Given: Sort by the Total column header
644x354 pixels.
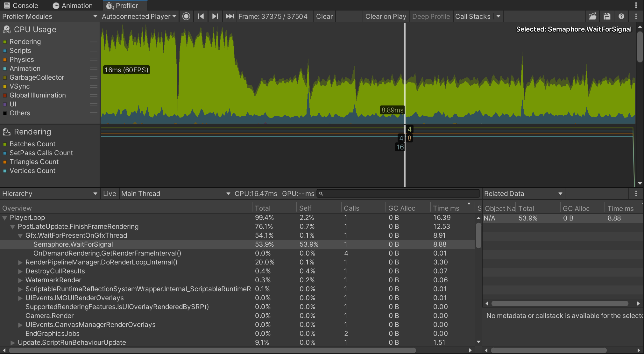Looking at the screenshot, I should click(274, 208).
